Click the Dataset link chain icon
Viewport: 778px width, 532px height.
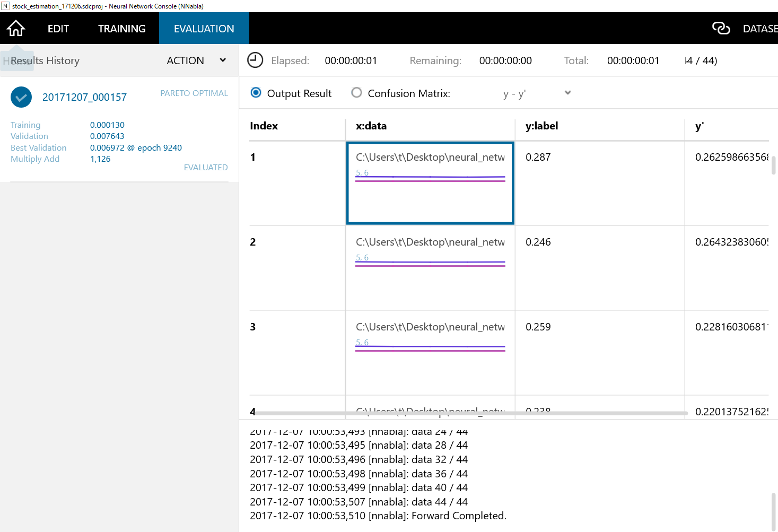coord(721,29)
